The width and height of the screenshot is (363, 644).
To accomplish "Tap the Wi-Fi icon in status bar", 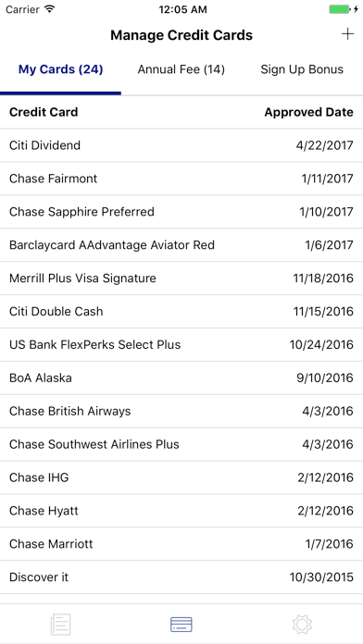I will pos(49,9).
